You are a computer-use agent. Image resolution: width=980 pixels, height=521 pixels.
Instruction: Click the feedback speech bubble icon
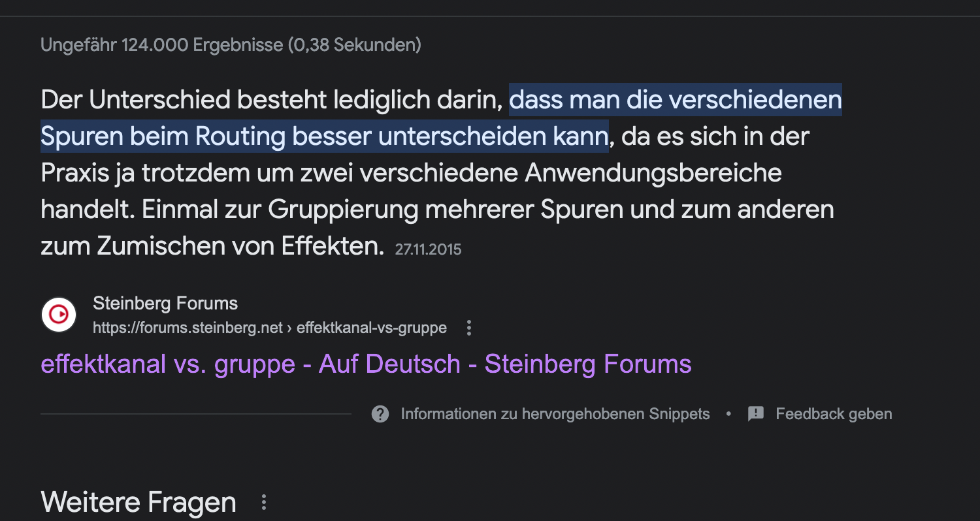756,414
